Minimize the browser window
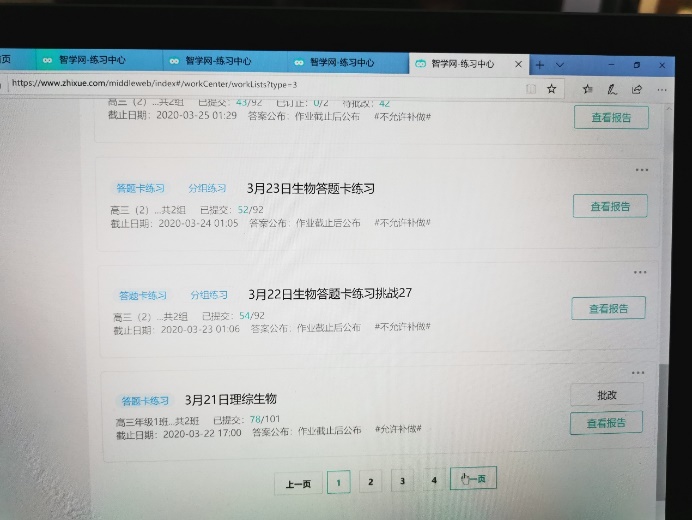 (x=611, y=65)
